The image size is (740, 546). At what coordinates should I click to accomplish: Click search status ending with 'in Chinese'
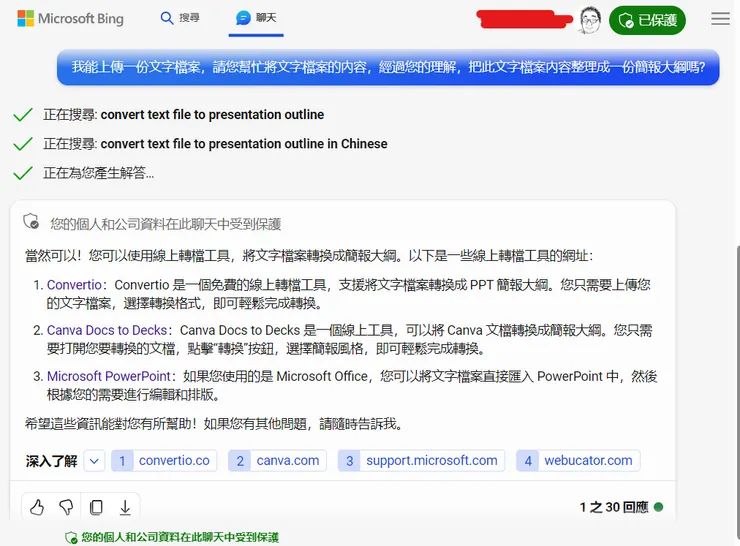215,144
